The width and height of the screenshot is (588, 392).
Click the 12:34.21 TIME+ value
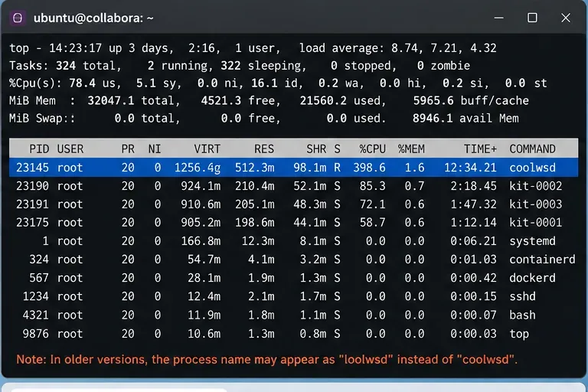tap(470, 168)
